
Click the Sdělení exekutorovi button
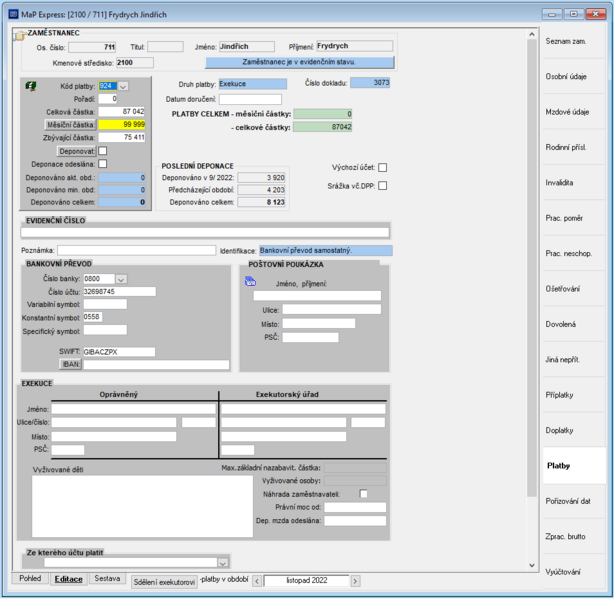click(x=164, y=582)
